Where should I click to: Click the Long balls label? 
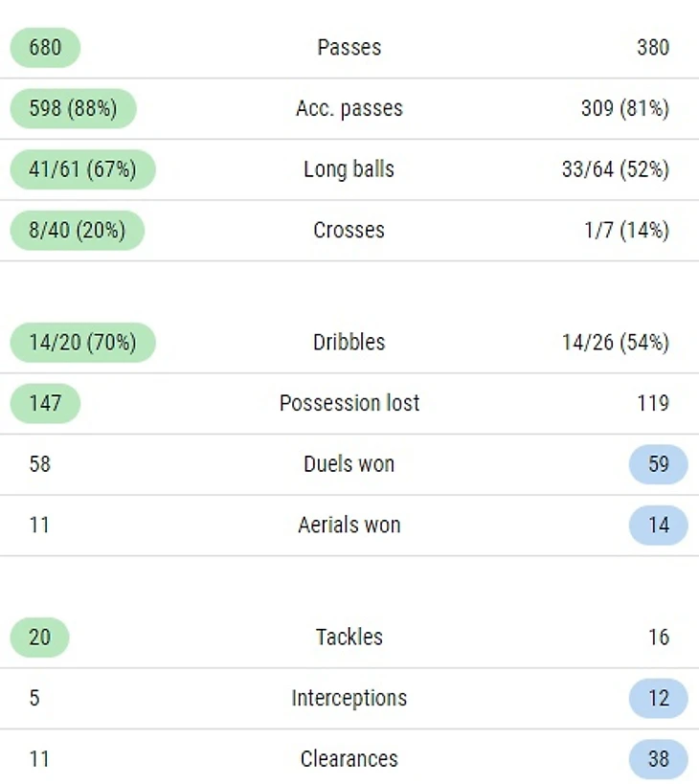(x=349, y=169)
